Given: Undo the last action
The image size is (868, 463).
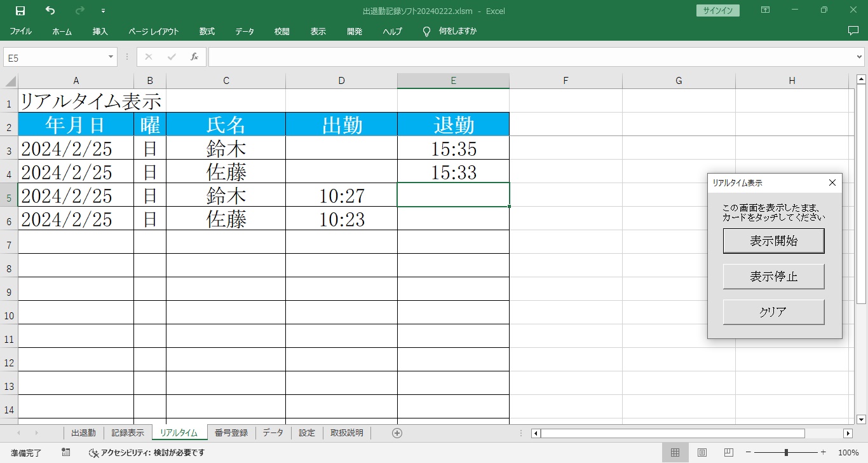Looking at the screenshot, I should (50, 11).
